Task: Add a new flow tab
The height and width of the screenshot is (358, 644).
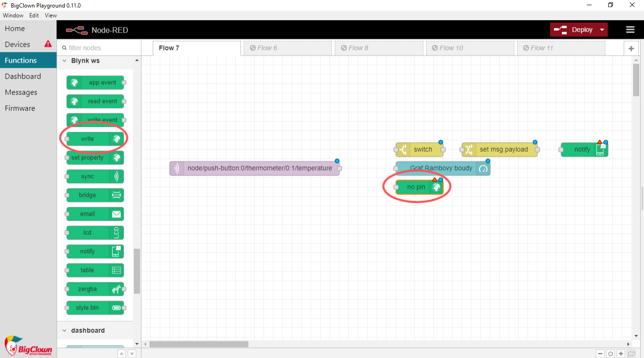Action: [x=631, y=49]
